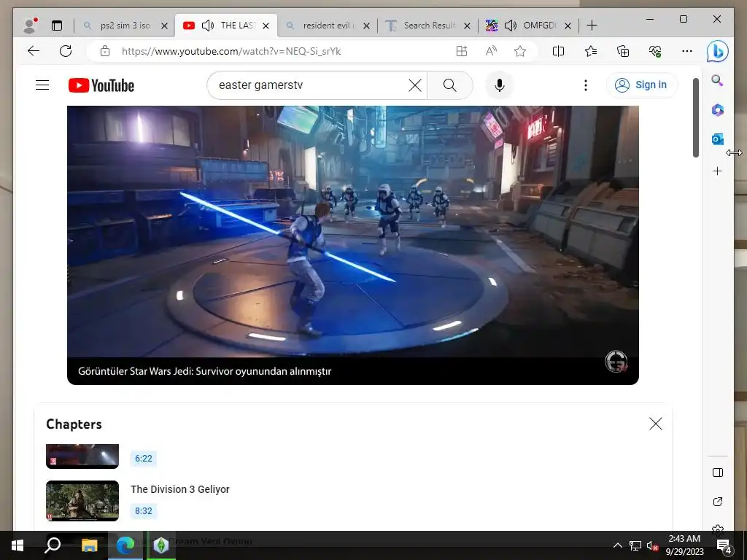Go to YouTube home via logo

point(101,85)
